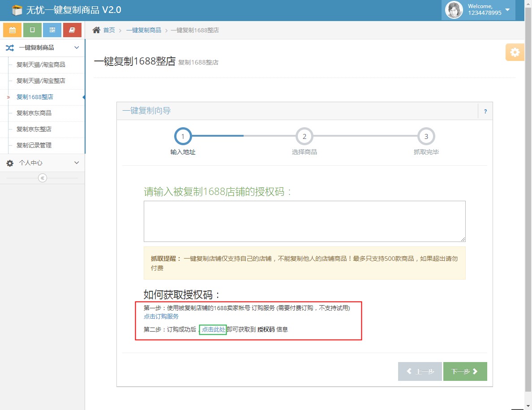The height and width of the screenshot is (410, 532).
Task: Click the orange calendar shortcut icon
Action: point(12,30)
